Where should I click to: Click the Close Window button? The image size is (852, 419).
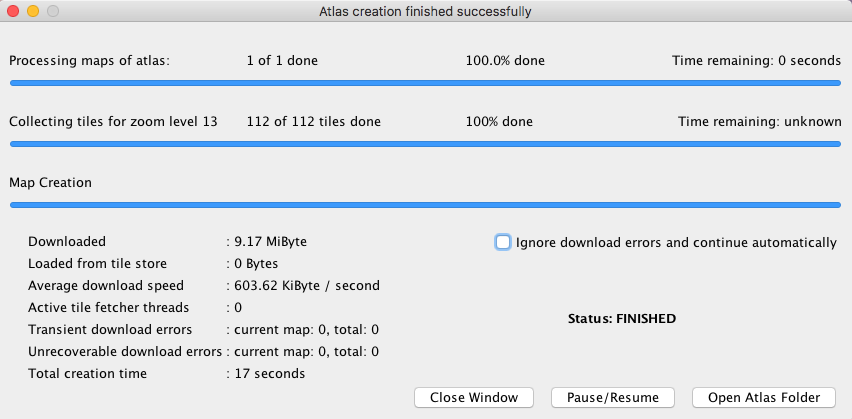[474, 397]
